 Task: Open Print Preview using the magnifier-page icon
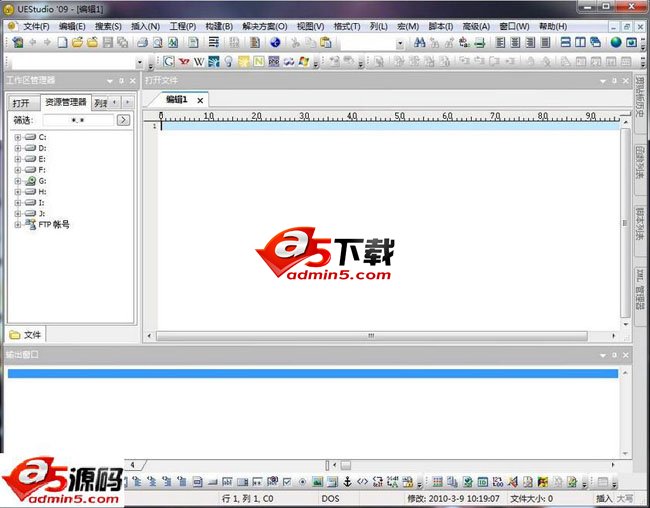point(158,42)
